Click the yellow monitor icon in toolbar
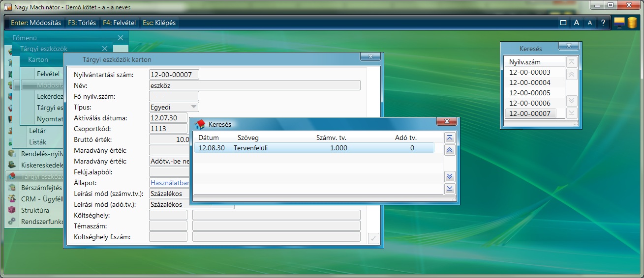This screenshot has height=278, width=644. pos(619,23)
